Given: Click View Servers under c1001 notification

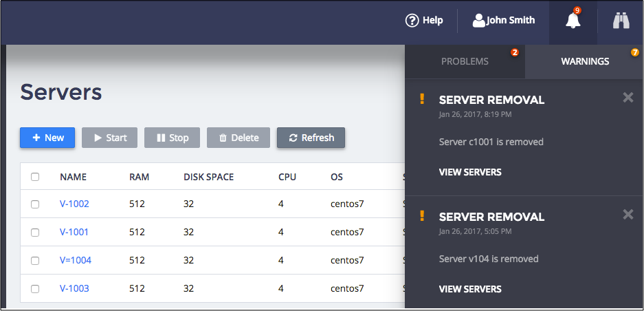Looking at the screenshot, I should coord(470,172).
